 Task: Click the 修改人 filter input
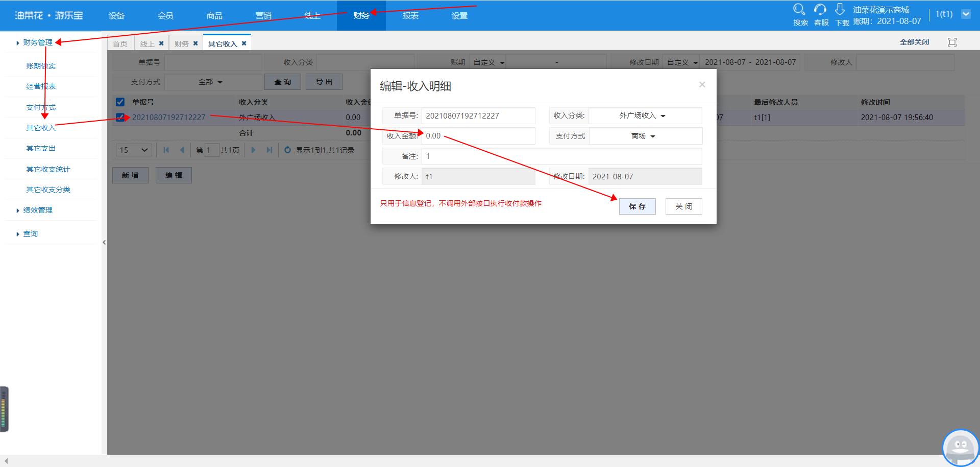(x=905, y=62)
